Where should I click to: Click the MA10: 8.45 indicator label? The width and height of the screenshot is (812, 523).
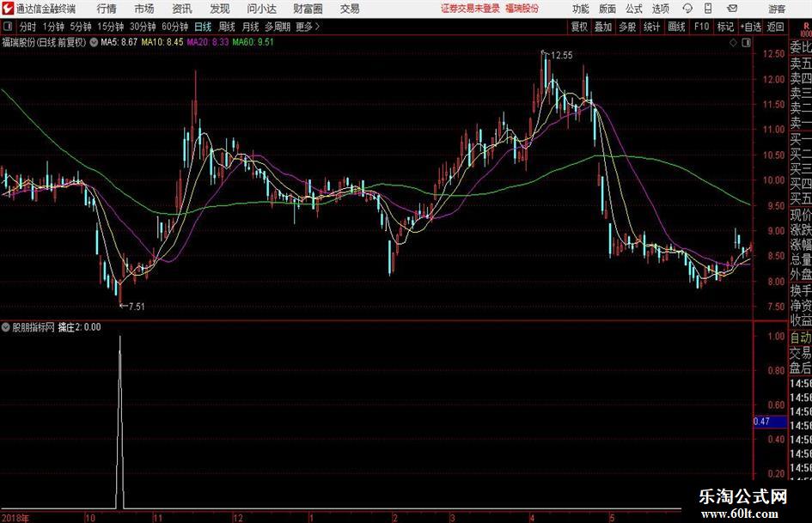click(x=162, y=42)
